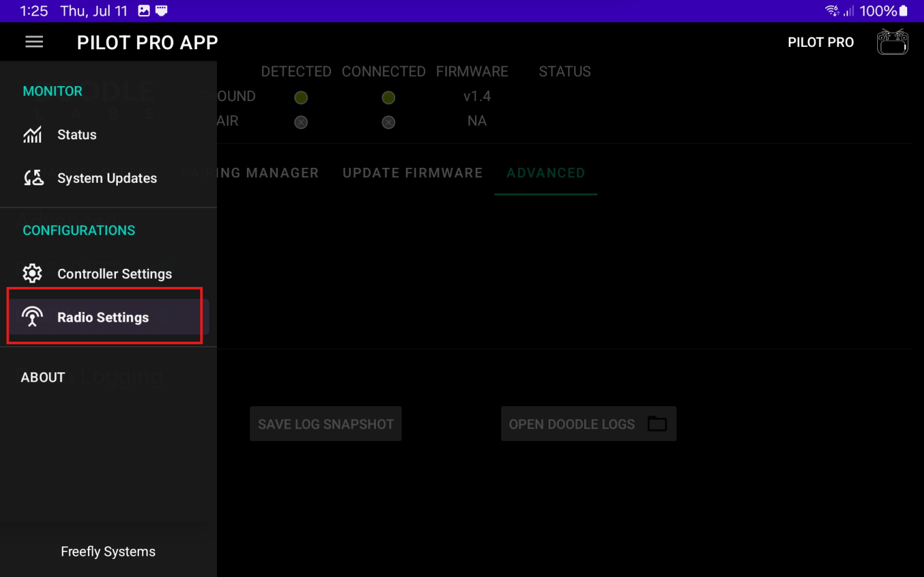Open Radio Settings via the antenna icon
Screen dimensions: 924x577
click(x=32, y=317)
